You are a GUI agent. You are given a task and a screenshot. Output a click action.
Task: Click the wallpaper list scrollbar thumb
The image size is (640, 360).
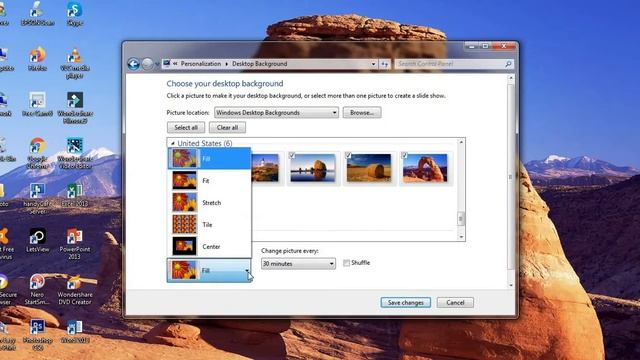pos(461,219)
